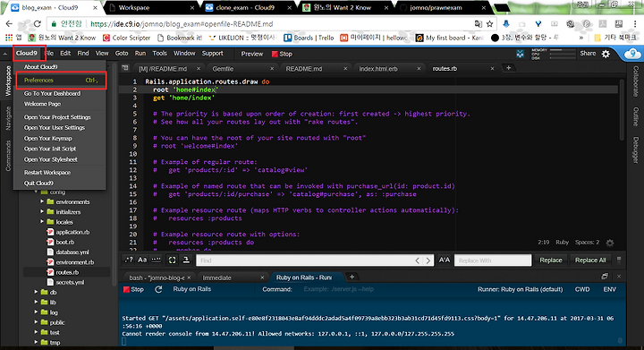Click the teal collaboration status icon
Viewport: 644px width, 350px height.
coord(521,54)
